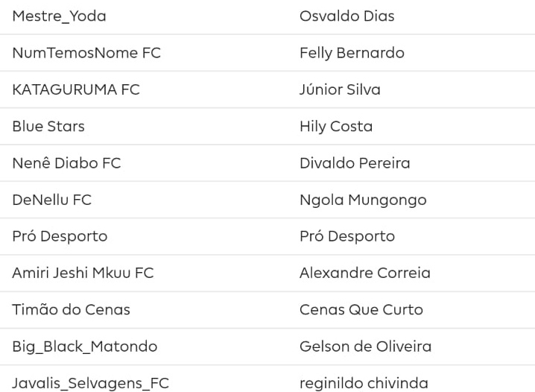535x392 pixels.
Task: Open the Timão do Cenas team
Action: tap(71, 310)
